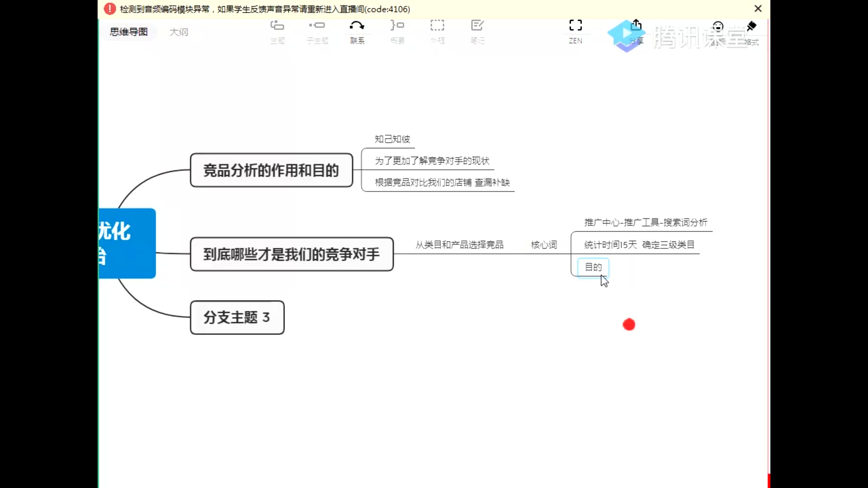Click the red warning exclamation icon
The width and height of the screenshot is (868, 488).
click(x=109, y=9)
